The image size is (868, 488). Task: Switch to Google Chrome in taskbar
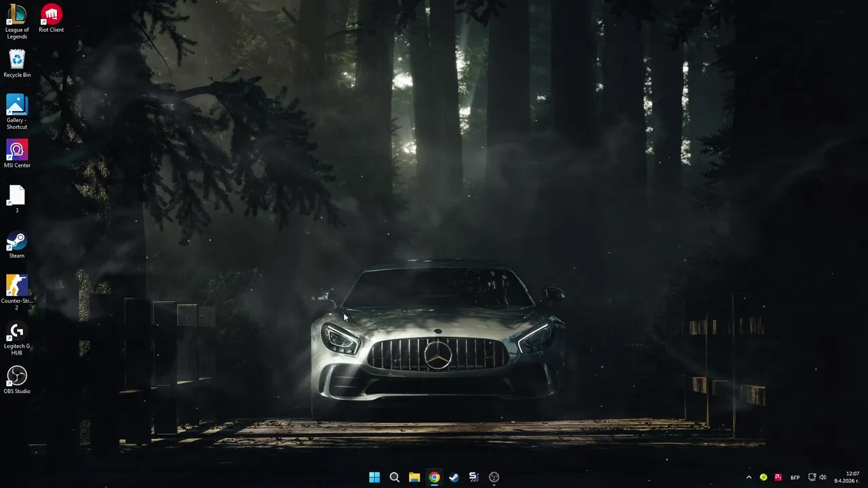click(434, 477)
